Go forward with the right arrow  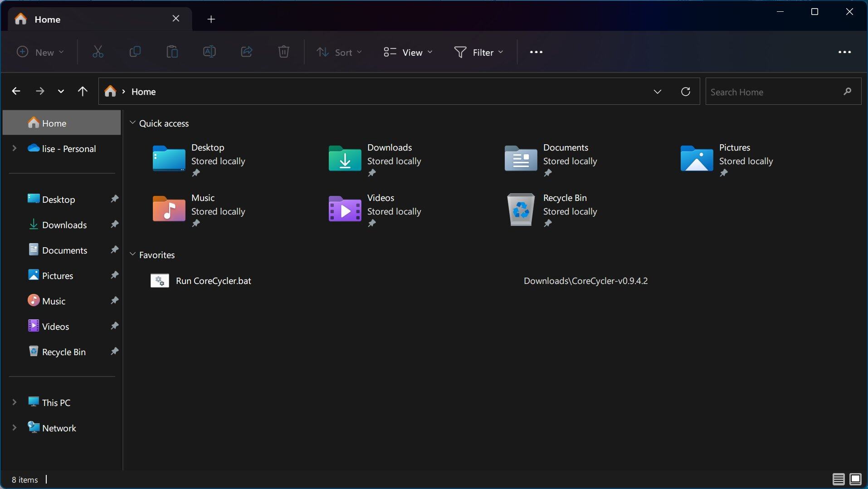pos(40,91)
